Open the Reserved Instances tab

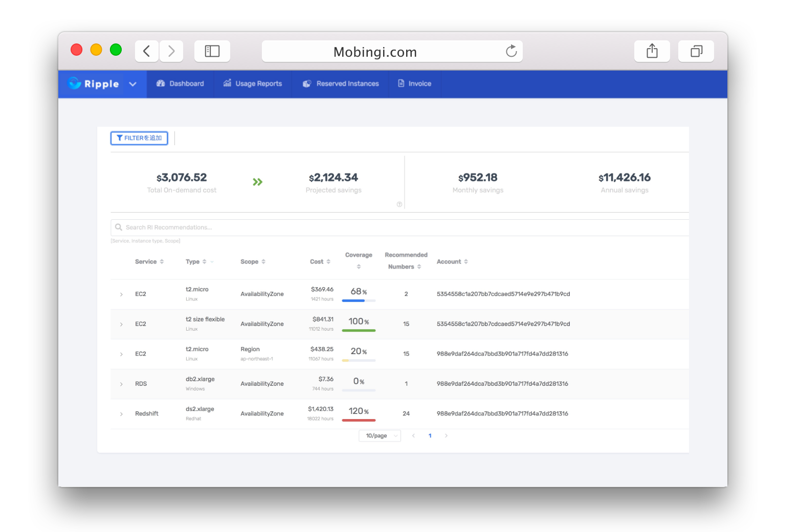click(341, 84)
